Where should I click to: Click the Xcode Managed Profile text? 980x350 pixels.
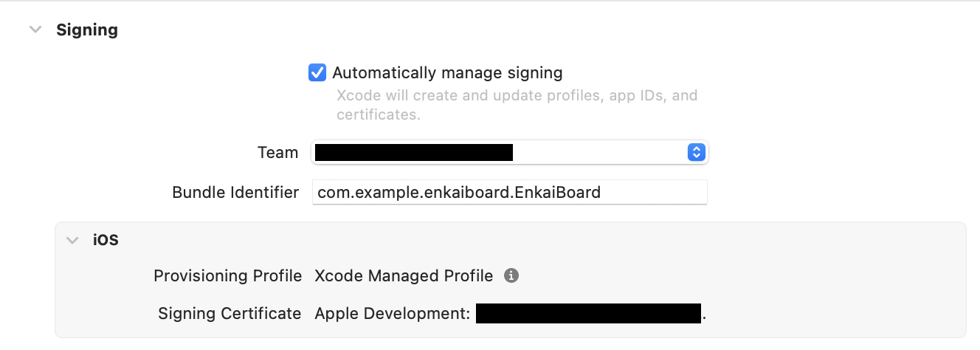coord(404,276)
